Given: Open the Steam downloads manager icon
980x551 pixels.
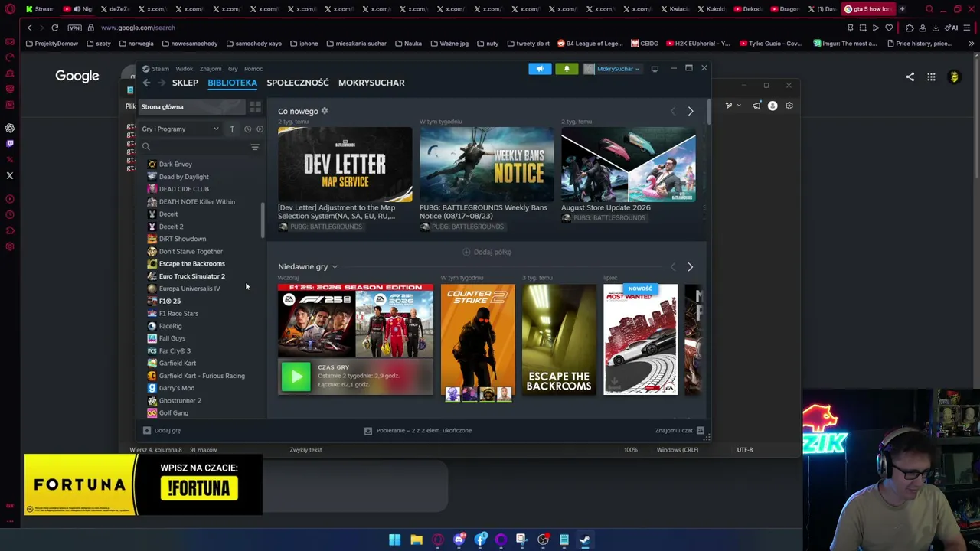Looking at the screenshot, I should [368, 431].
